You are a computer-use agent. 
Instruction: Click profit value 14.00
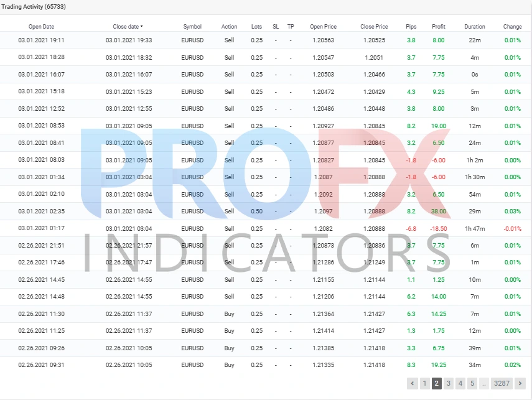click(439, 297)
